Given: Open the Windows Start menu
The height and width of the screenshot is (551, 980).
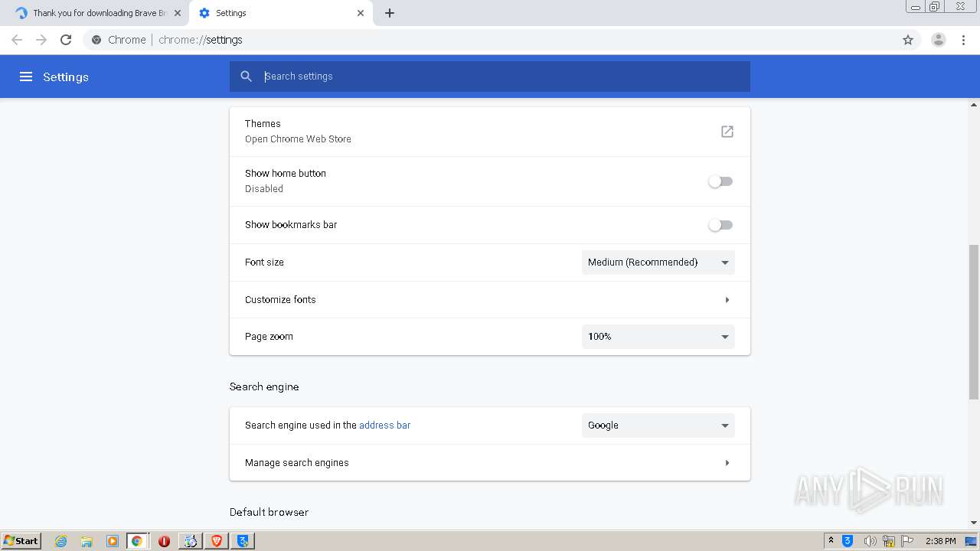Looking at the screenshot, I should (21, 541).
